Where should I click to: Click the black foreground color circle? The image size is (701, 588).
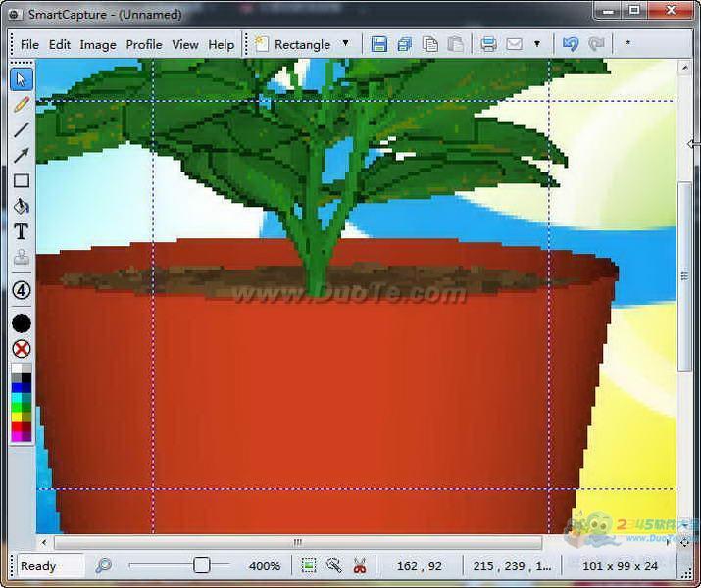pyautogui.click(x=21, y=323)
